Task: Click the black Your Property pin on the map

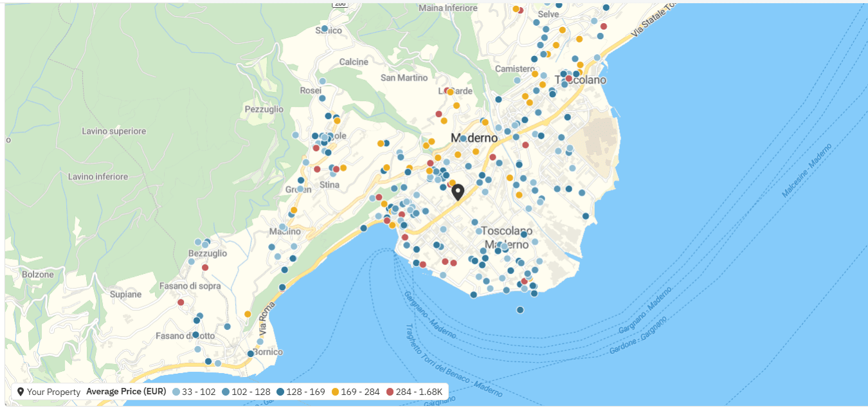Action: [458, 192]
